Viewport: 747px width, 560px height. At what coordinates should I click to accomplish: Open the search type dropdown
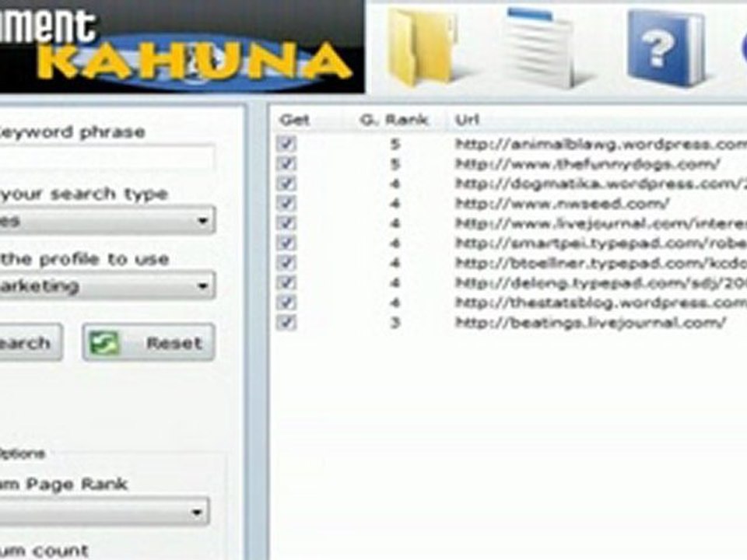[107, 220]
